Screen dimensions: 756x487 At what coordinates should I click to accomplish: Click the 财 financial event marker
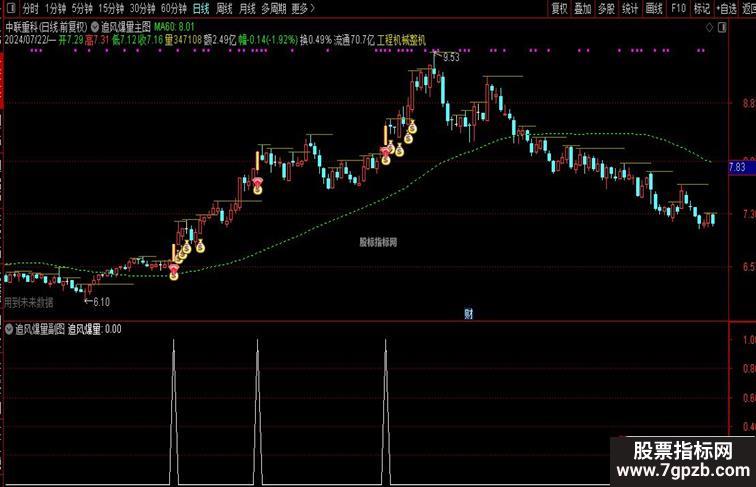pyautogui.click(x=468, y=314)
